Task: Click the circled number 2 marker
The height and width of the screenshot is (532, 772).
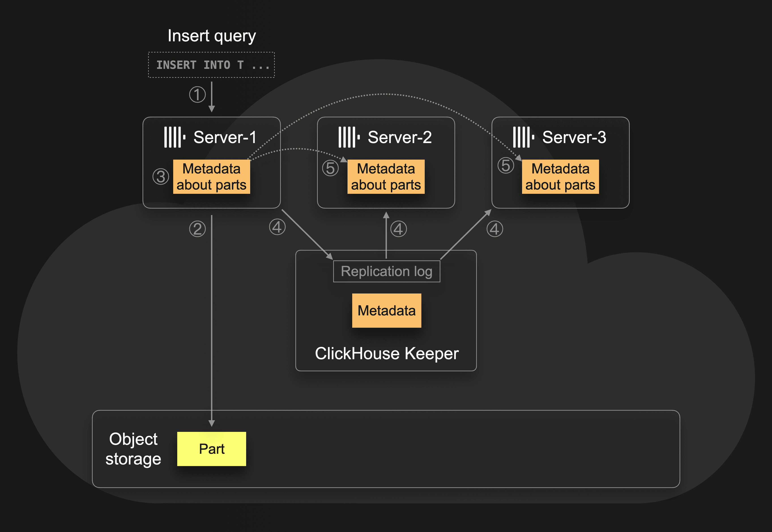Action: click(197, 229)
